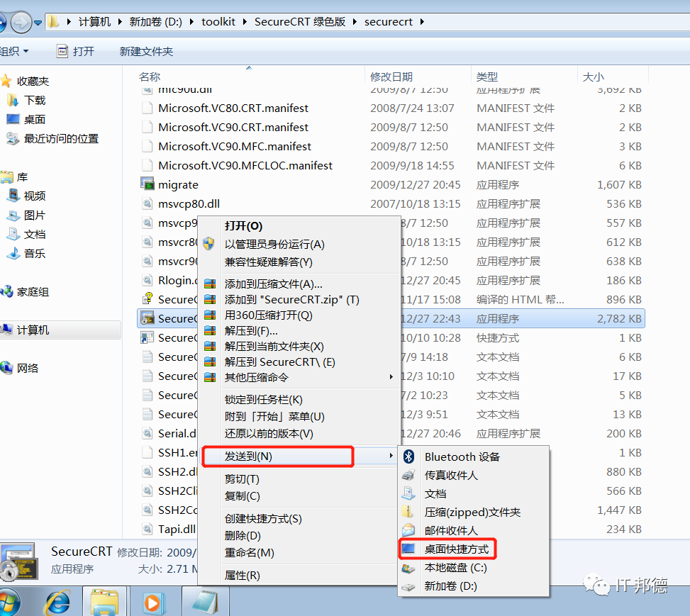Click the 桌面快捷方式 desktop icon

[408, 549]
